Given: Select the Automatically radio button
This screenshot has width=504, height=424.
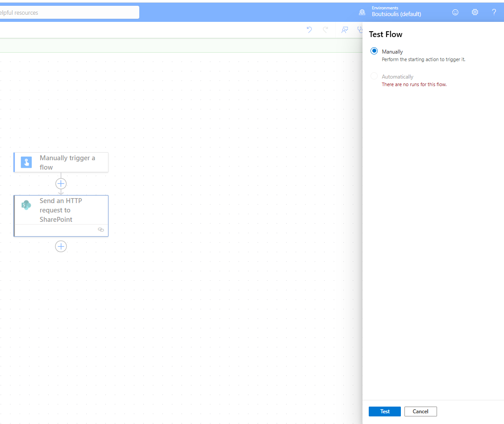Looking at the screenshot, I should click(374, 76).
